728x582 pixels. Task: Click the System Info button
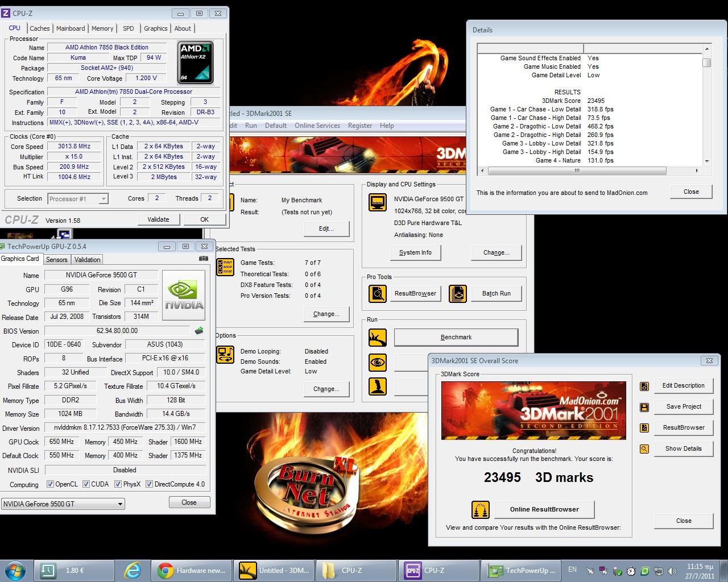(x=415, y=252)
